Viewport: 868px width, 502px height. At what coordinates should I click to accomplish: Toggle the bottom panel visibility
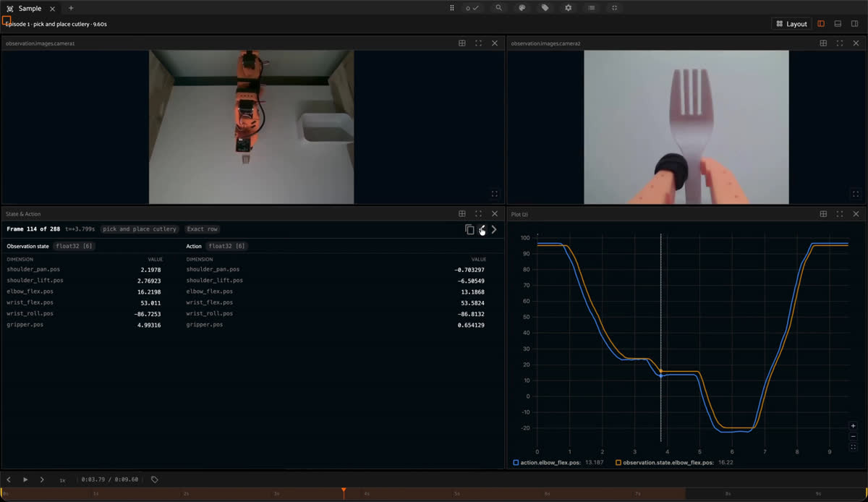[838, 24]
